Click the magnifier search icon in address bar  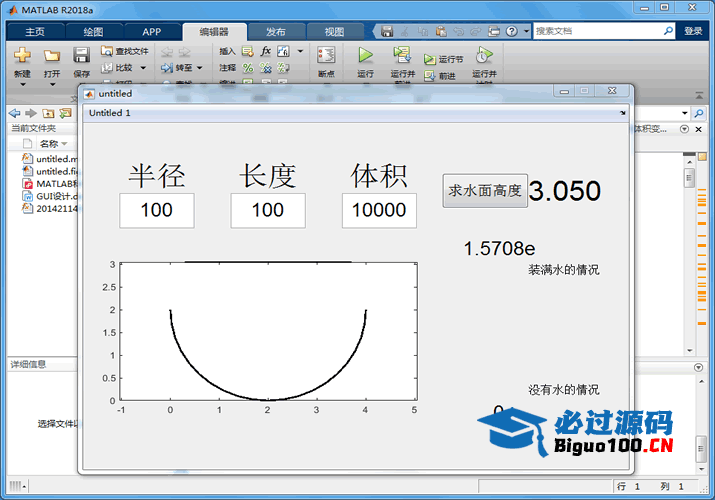coord(699,113)
